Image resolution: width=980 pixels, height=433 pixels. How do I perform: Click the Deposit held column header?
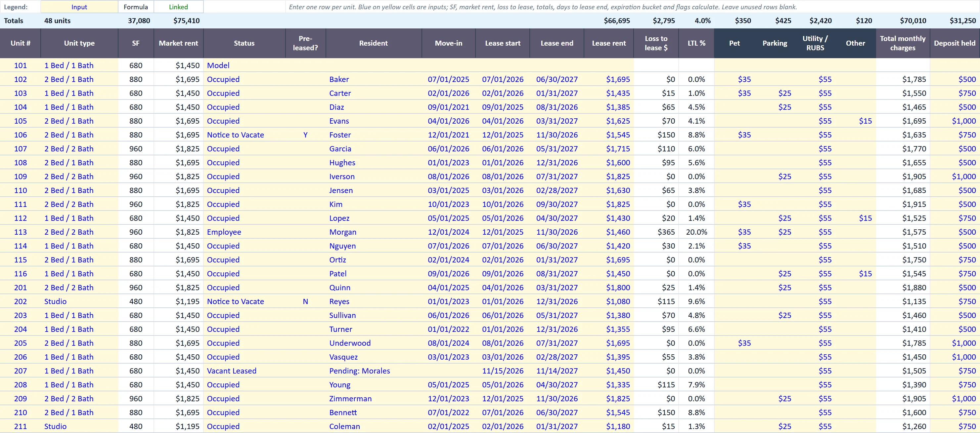[955, 43]
